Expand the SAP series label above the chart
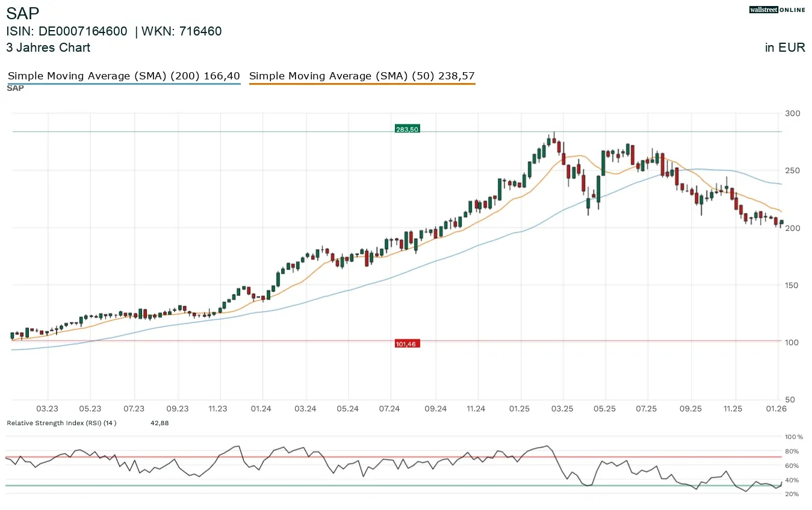 [x=14, y=88]
